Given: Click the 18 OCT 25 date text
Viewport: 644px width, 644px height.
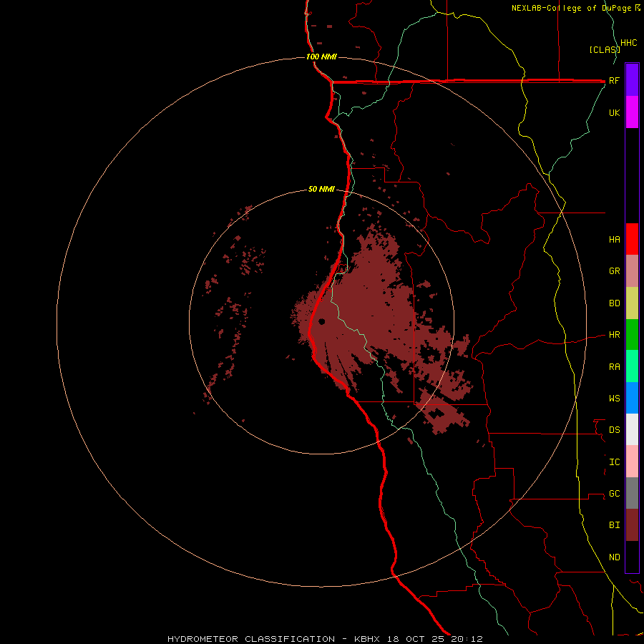Looking at the screenshot, I should click(416, 639).
